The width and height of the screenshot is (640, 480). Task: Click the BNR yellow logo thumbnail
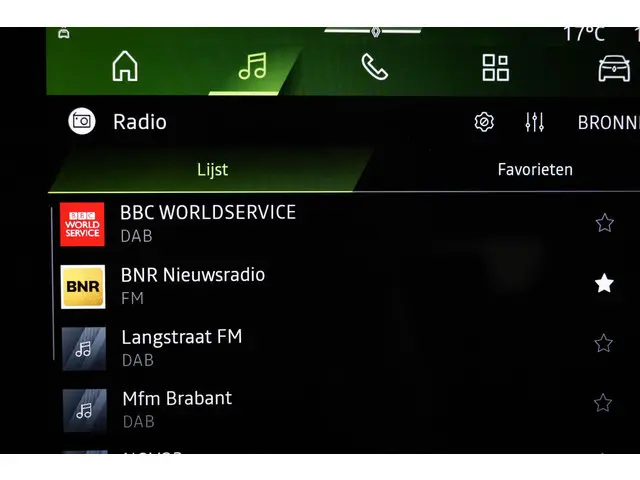(x=83, y=286)
